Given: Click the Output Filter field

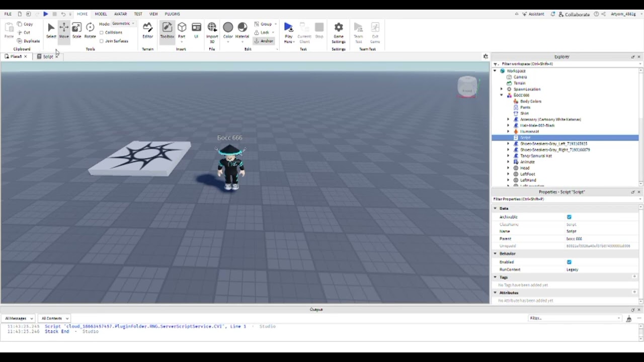Looking at the screenshot, I should (575, 318).
